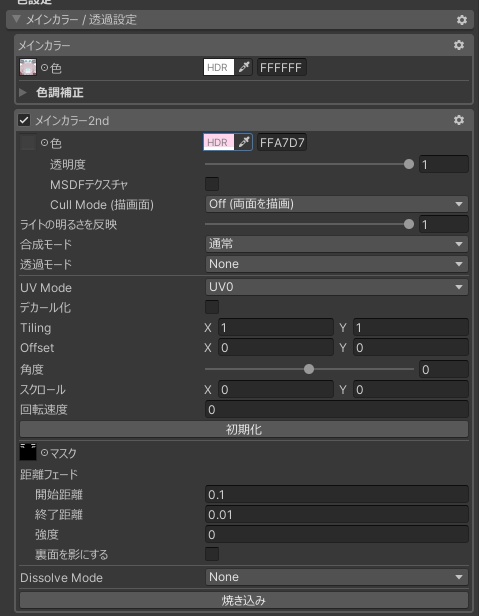Click the 初期化 button
The height and width of the screenshot is (616, 479).
244,429
